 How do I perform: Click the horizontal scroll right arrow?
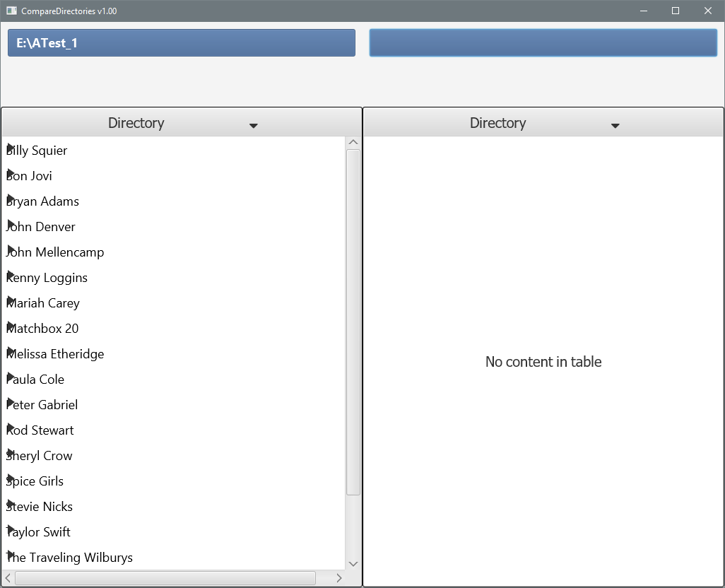point(339,578)
